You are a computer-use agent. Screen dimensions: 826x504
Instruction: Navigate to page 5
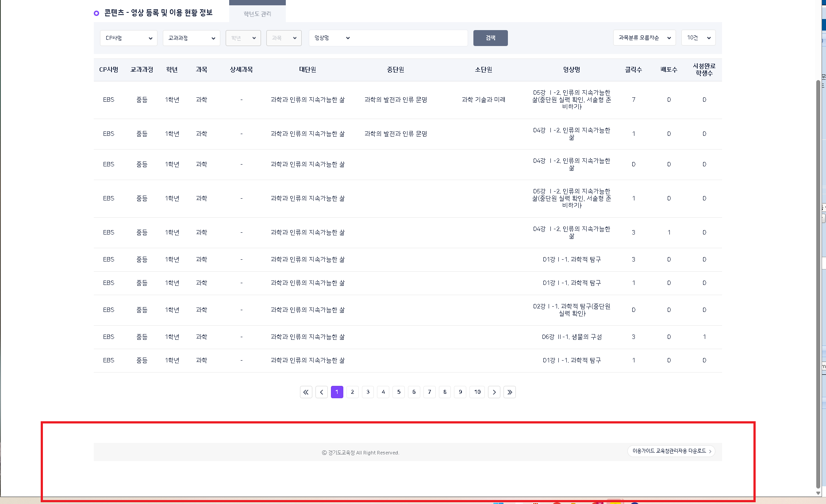tap(399, 392)
